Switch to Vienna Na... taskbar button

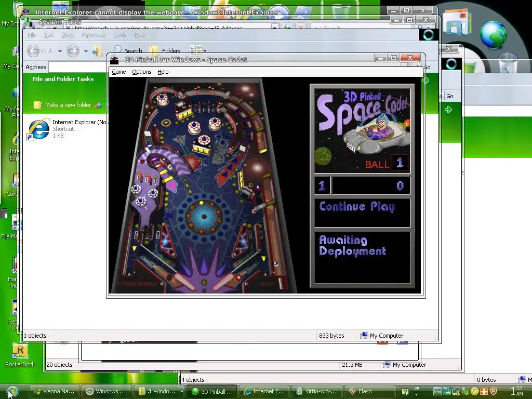54,391
